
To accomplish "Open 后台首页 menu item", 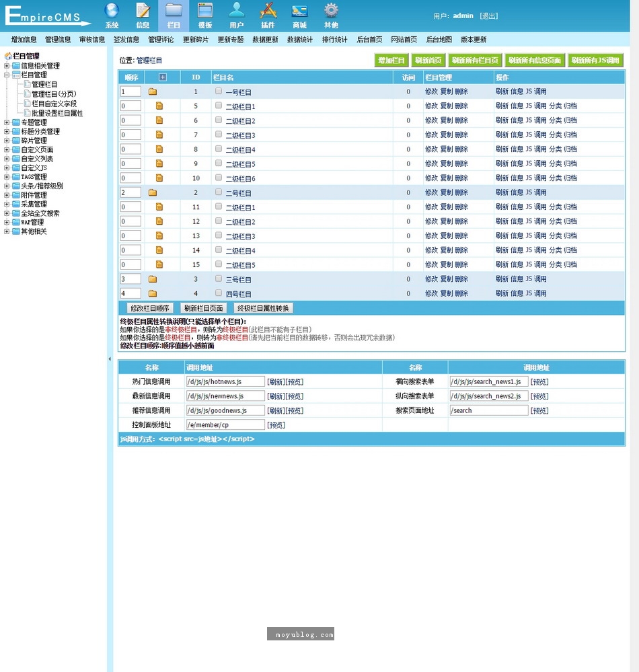I will coord(369,40).
